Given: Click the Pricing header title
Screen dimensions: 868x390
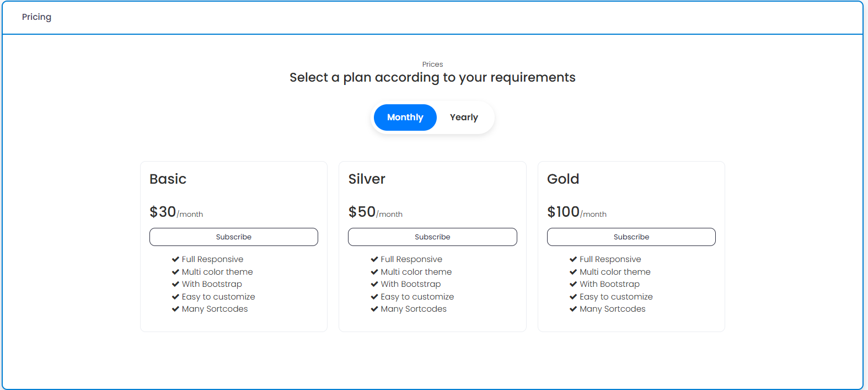Looking at the screenshot, I should point(37,17).
